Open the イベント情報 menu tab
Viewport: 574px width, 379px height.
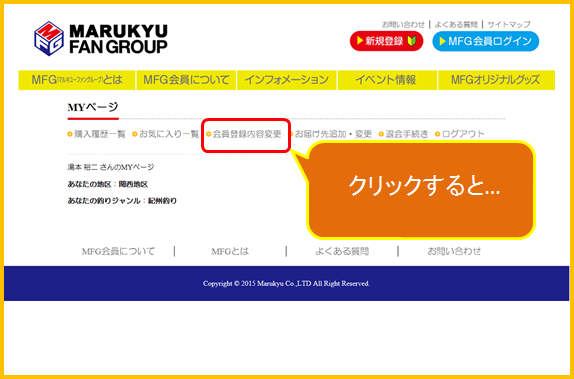click(387, 80)
